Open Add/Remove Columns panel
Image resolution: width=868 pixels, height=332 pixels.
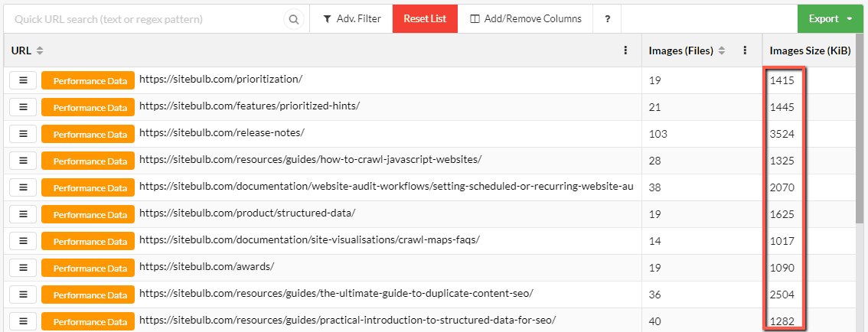coord(525,19)
